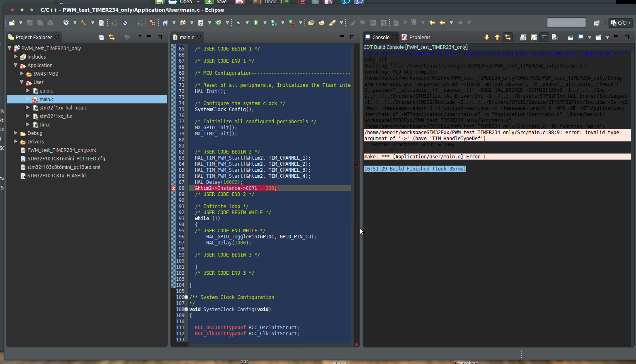Expand the Includes tree node
The height and width of the screenshot is (364, 636).
tap(16, 57)
